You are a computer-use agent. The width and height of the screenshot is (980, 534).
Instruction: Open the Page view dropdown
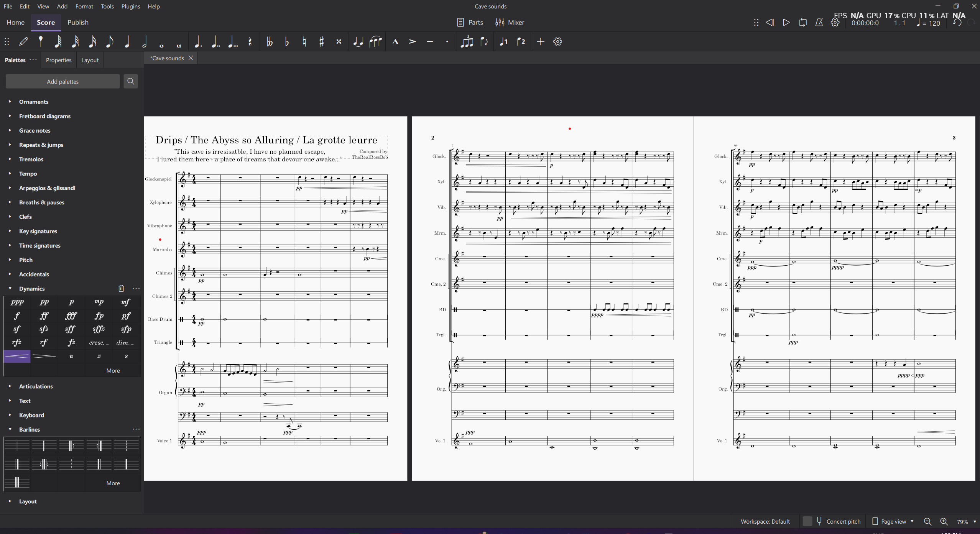893,521
